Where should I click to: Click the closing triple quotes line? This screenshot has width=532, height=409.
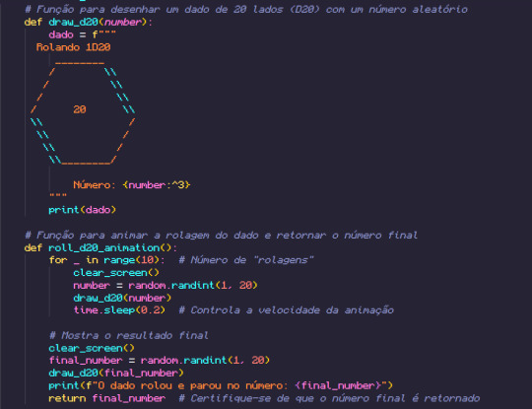[x=58, y=196]
